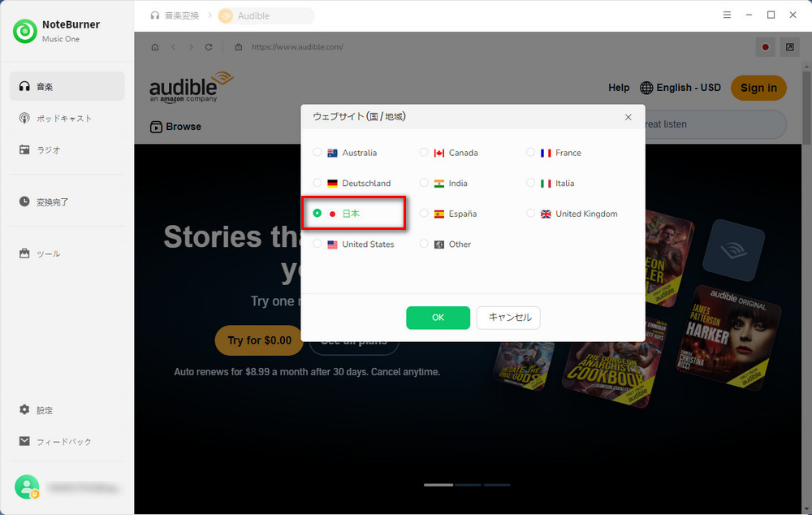Click the Audible Sign in button

[758, 88]
